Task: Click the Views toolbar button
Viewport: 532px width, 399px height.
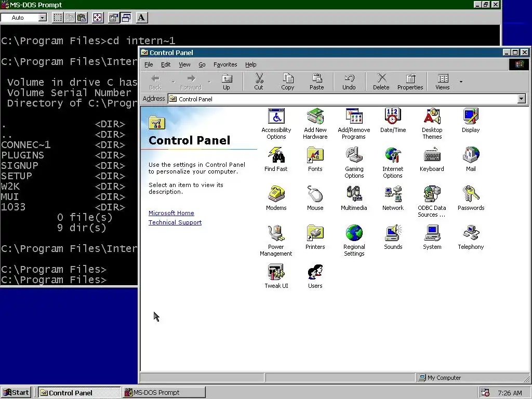Action: 443,82
